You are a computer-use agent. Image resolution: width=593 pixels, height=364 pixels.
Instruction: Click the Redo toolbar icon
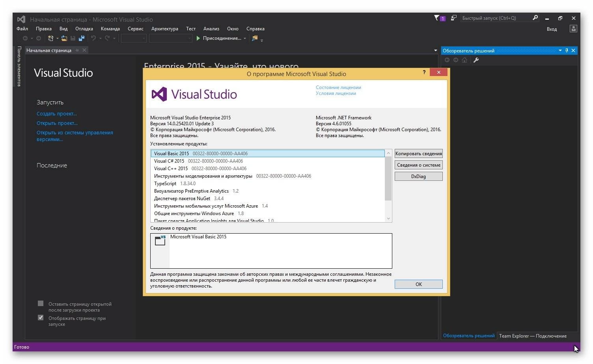click(107, 38)
